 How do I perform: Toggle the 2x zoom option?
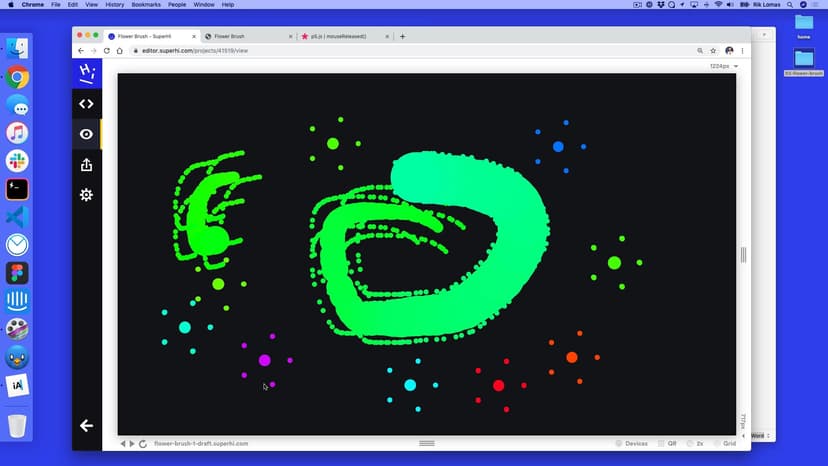pyautogui.click(x=696, y=443)
